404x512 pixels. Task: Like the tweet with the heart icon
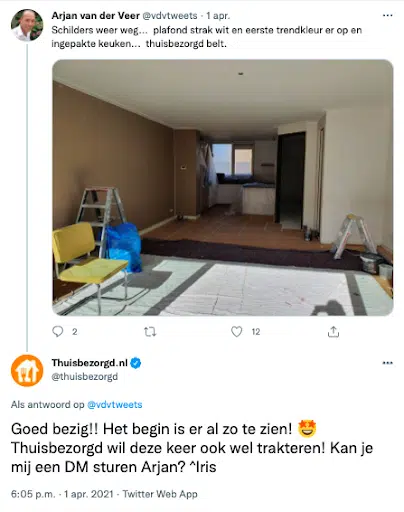(237, 332)
